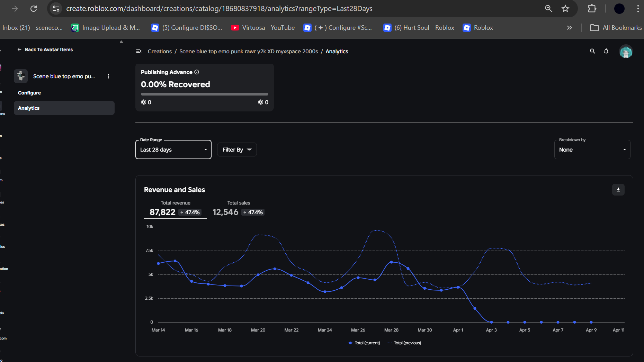Download the Revenue and Sales chart data

click(x=618, y=190)
